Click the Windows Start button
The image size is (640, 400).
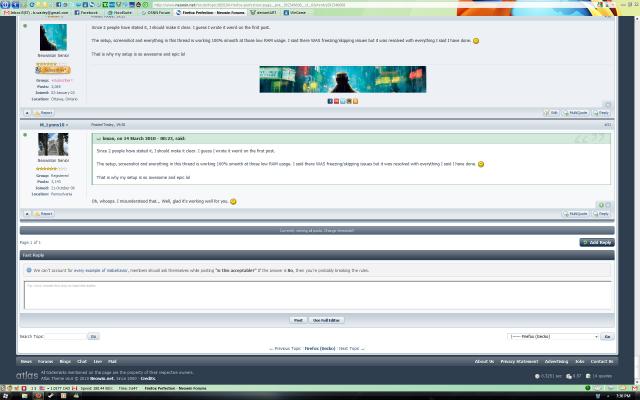point(6,396)
